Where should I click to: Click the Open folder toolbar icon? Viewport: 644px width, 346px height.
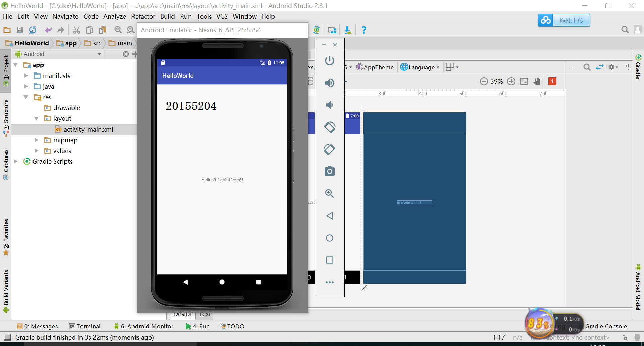[x=7, y=30]
